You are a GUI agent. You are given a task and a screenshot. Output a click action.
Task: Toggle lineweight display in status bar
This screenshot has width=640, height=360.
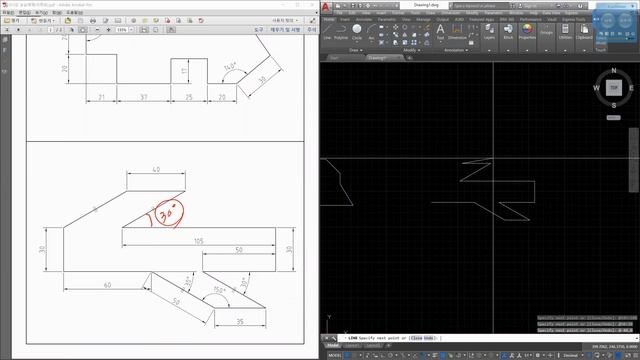point(435,356)
